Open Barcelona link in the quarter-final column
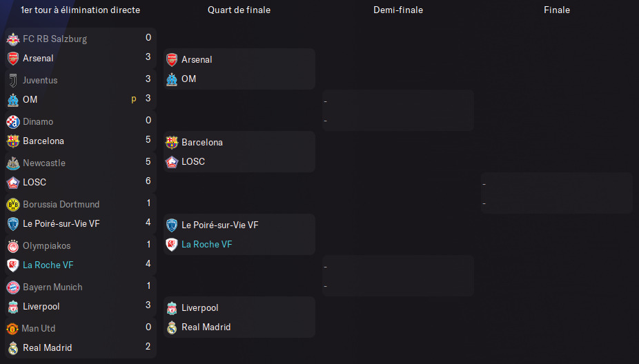This screenshot has height=364, width=639. (x=202, y=142)
